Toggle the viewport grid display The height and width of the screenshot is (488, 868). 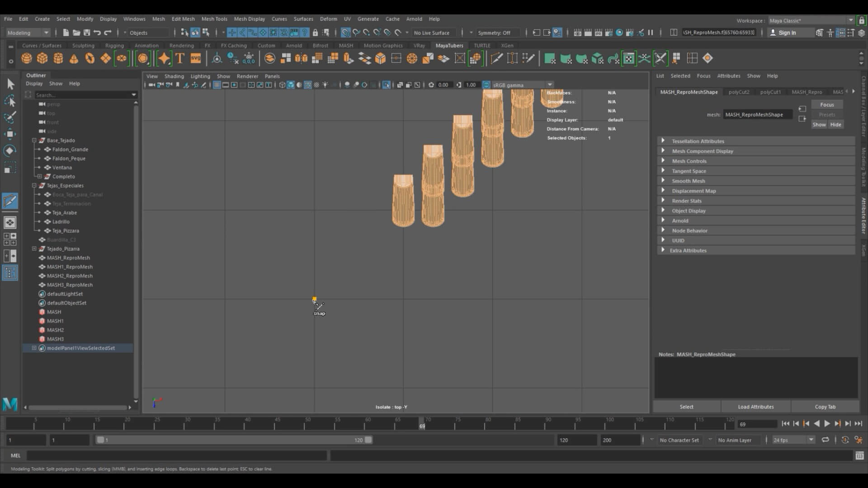(x=217, y=85)
